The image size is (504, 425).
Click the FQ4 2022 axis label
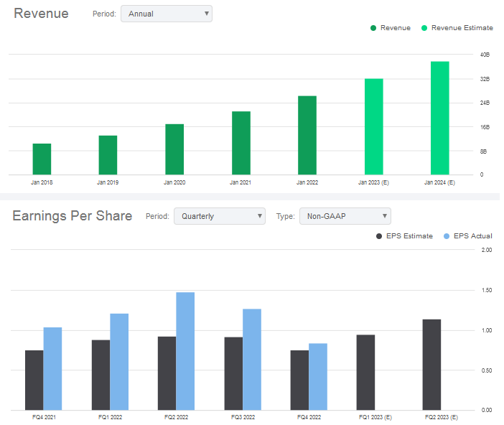[309, 417]
